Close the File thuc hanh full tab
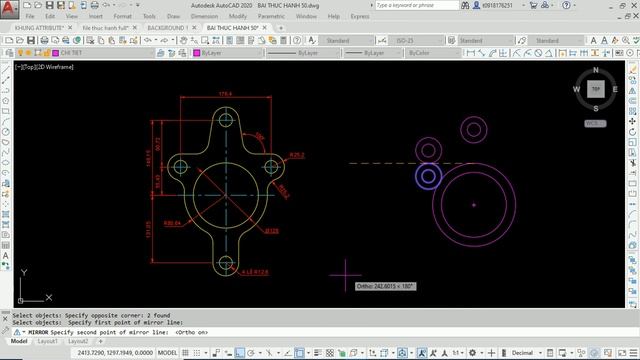640x360 pixels. [135, 27]
